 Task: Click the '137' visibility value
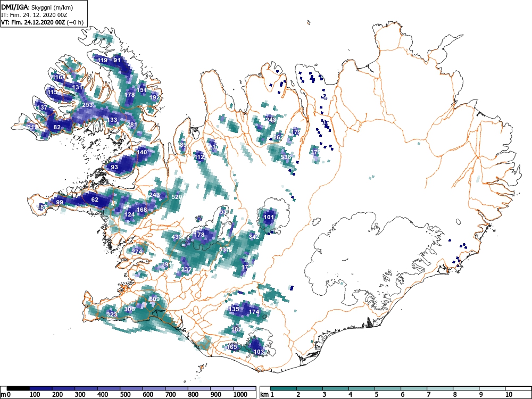(x=42, y=107)
